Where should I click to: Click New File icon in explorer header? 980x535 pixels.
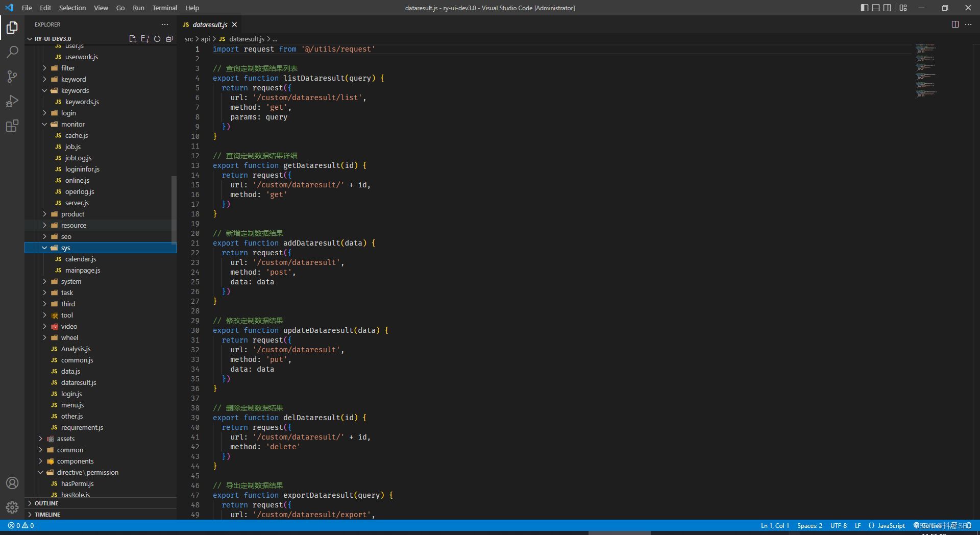tap(133, 39)
